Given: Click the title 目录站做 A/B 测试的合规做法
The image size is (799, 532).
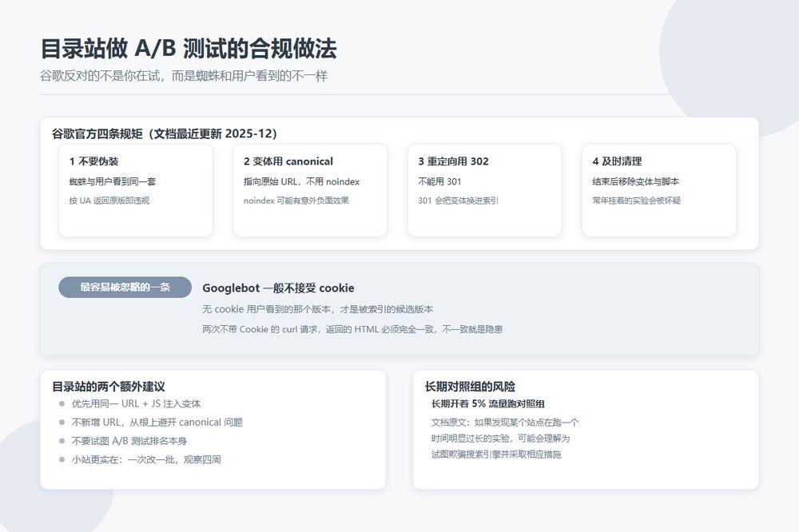Looking at the screenshot, I should 189,49.
